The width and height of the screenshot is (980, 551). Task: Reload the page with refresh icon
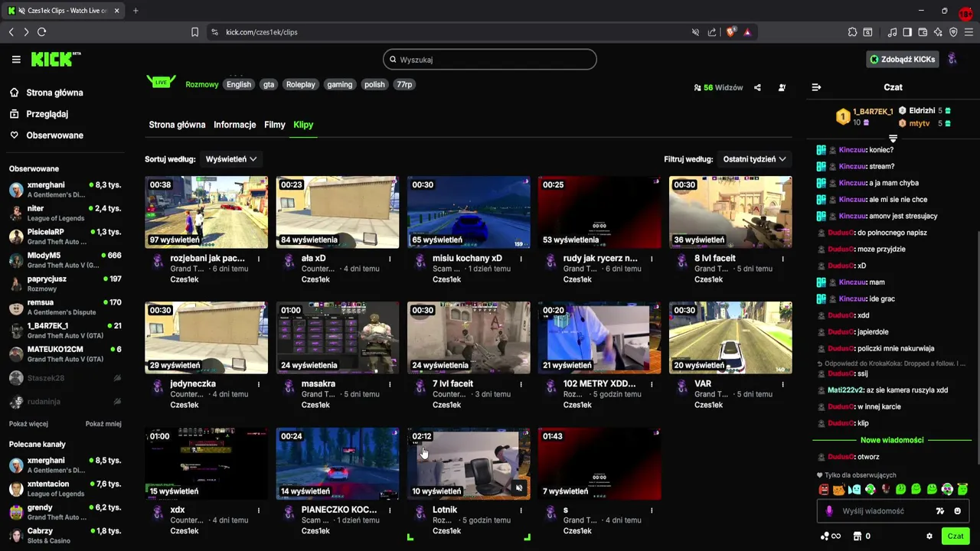(x=41, y=32)
